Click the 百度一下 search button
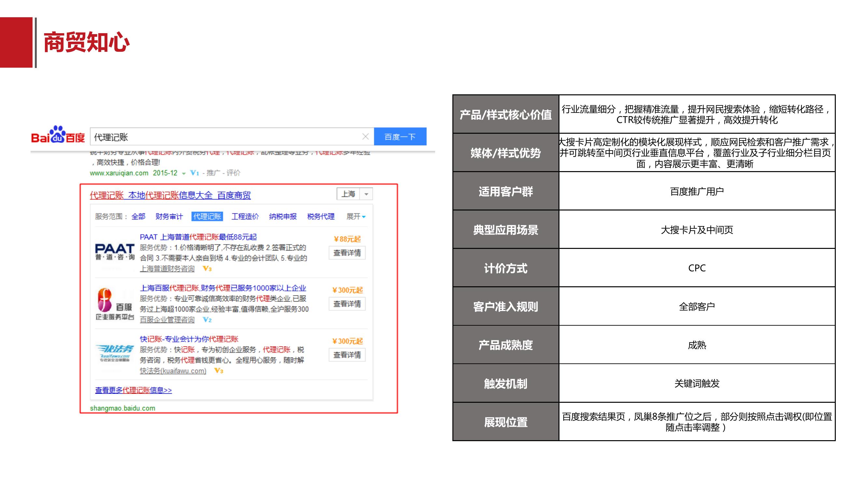This screenshot has height=488, width=868. [x=400, y=136]
